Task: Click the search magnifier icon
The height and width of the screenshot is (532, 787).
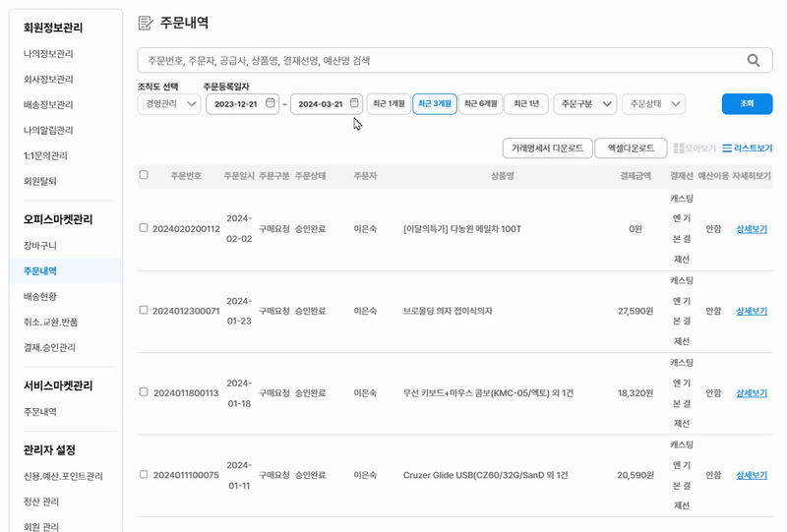Action: coord(754,61)
